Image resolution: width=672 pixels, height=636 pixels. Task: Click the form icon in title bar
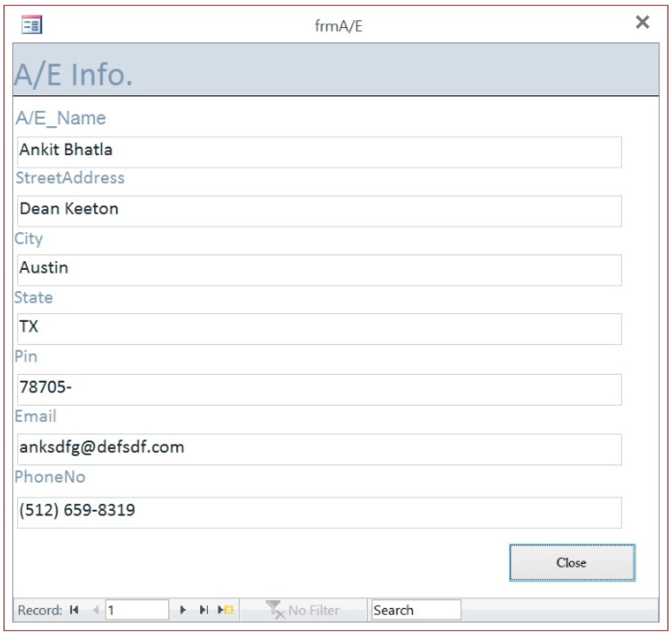click(x=32, y=24)
